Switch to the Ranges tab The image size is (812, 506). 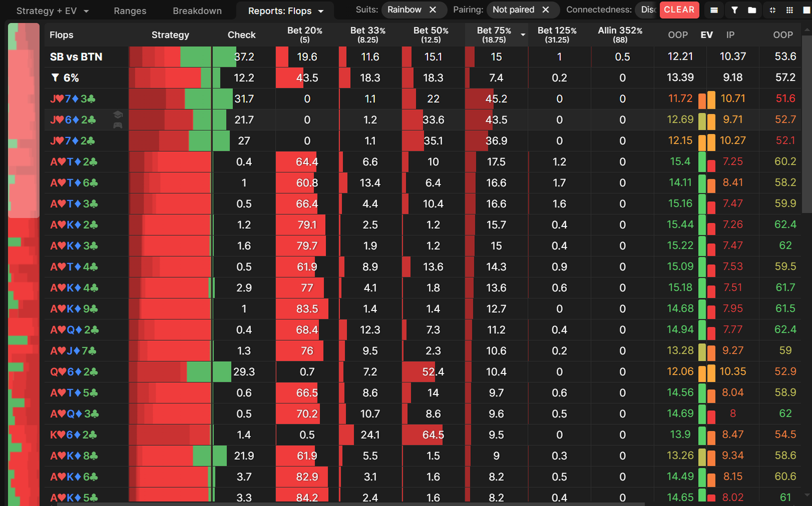(130, 11)
